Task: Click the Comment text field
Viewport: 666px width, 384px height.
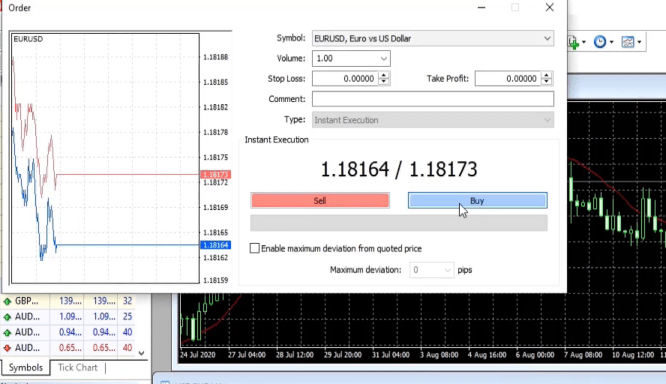Action: [x=433, y=99]
